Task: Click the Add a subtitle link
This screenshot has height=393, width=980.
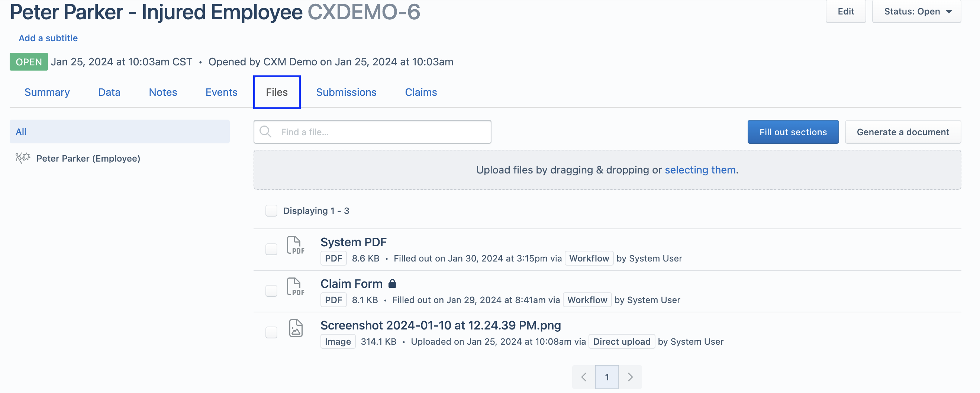Action: [48, 38]
